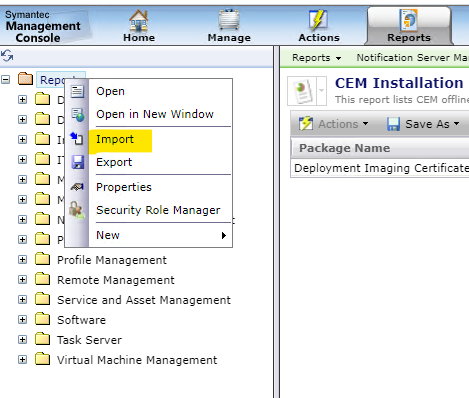
Task: Click the Open document icon
Action: click(x=77, y=91)
